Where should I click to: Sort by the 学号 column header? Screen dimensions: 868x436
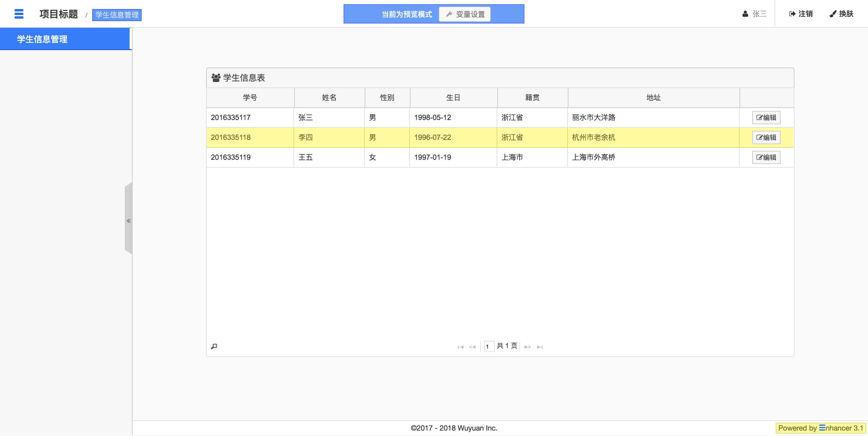click(x=250, y=97)
